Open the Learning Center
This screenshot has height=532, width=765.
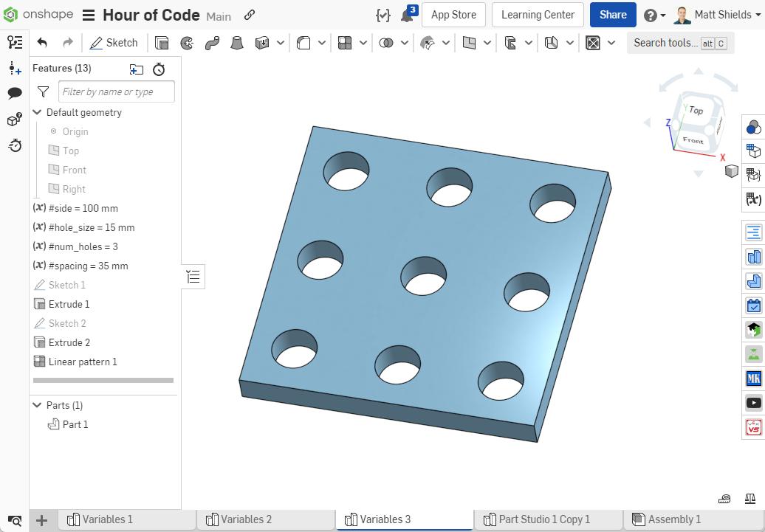coord(537,14)
